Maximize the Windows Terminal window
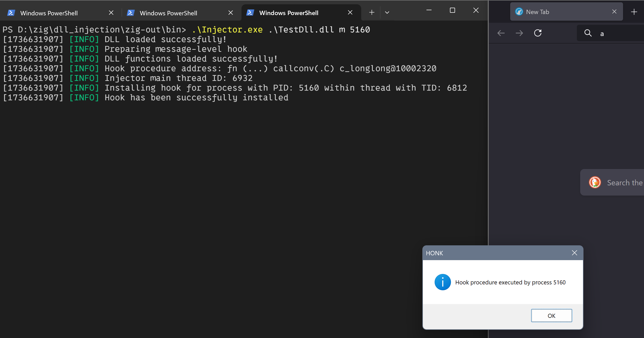The width and height of the screenshot is (644, 338). [452, 10]
